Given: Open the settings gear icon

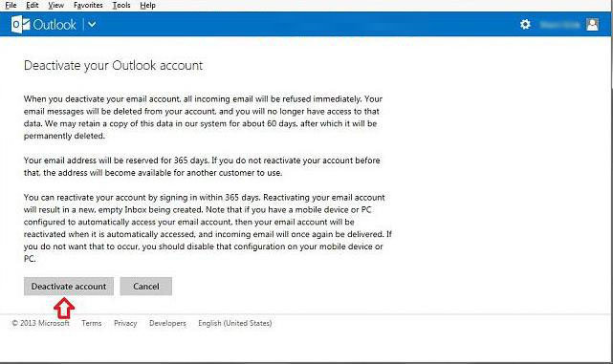Looking at the screenshot, I should pos(525,24).
